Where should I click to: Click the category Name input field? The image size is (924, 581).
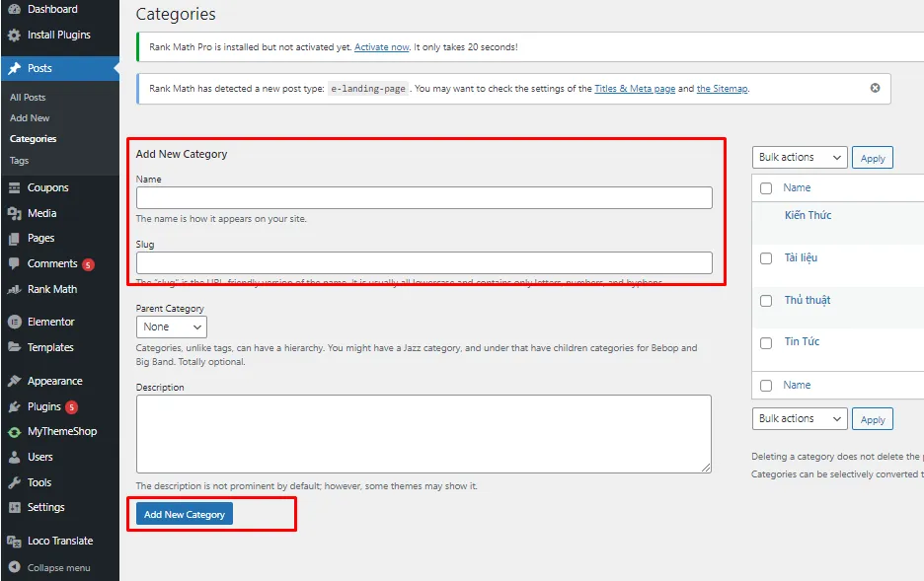coord(424,198)
